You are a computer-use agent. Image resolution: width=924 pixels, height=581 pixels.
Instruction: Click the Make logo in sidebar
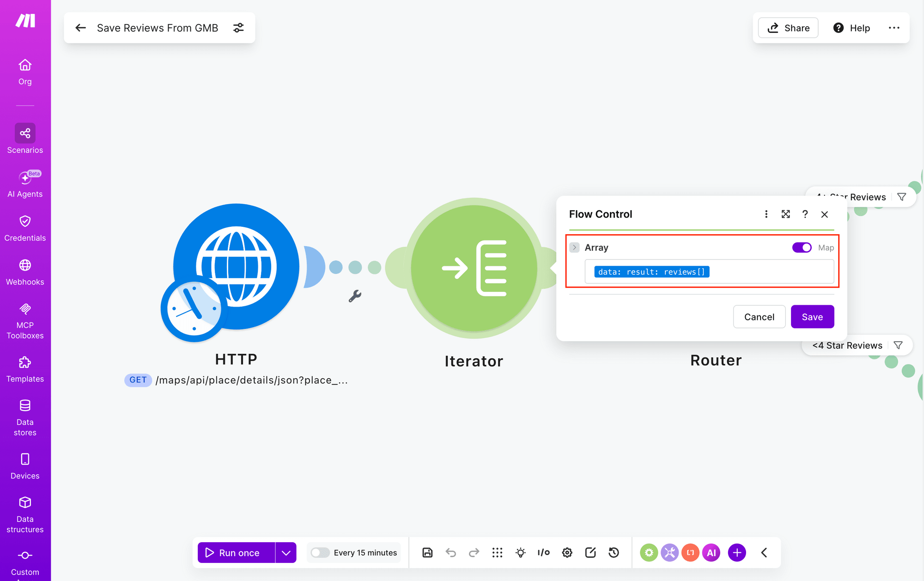click(x=25, y=21)
